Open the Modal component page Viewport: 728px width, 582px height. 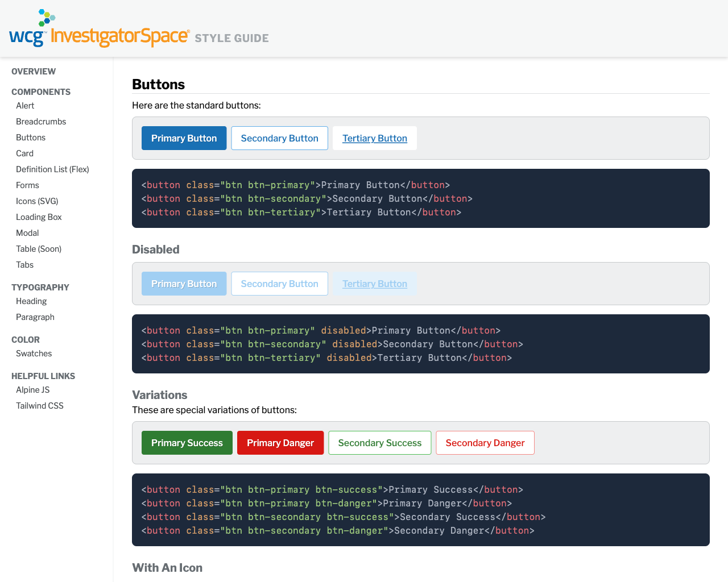(27, 232)
